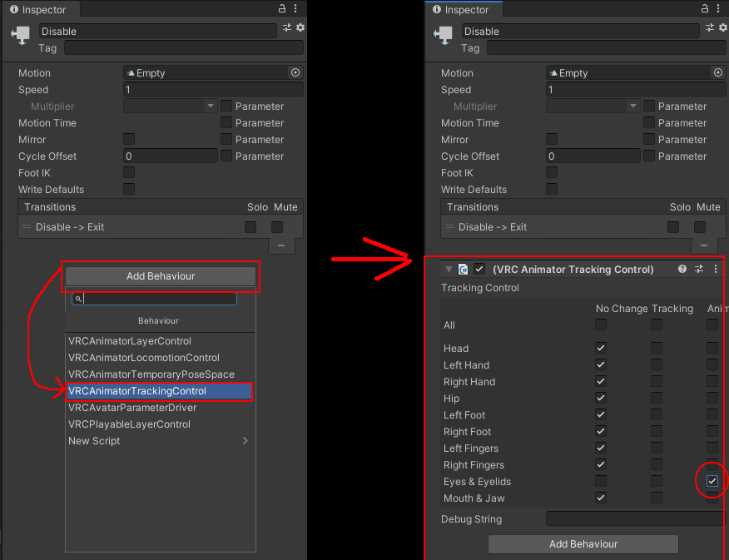
Task: Switch to right Inspector tab
Action: point(463,9)
